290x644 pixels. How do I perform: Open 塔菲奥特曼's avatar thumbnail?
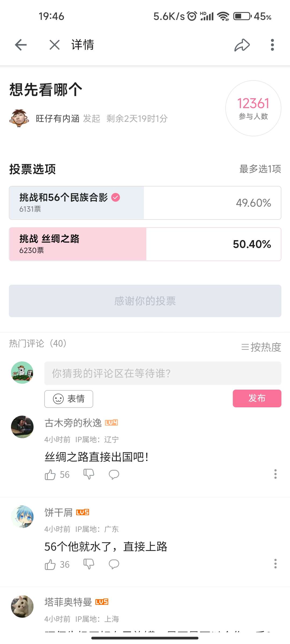[x=22, y=606]
